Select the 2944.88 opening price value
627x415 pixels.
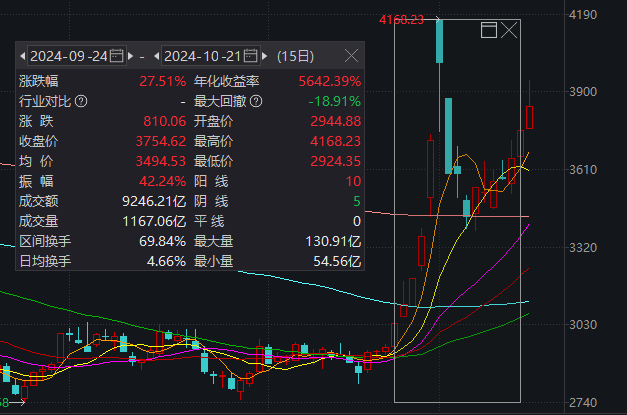(336, 121)
